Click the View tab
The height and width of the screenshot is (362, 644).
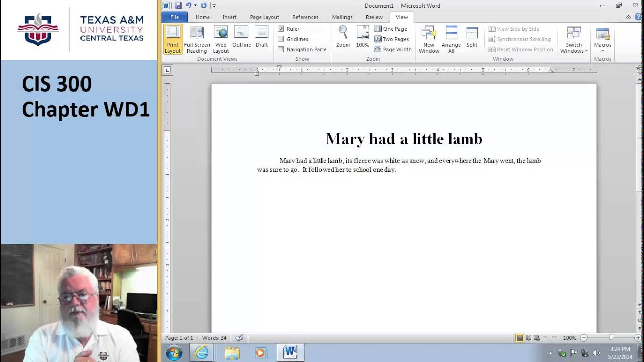pos(402,17)
